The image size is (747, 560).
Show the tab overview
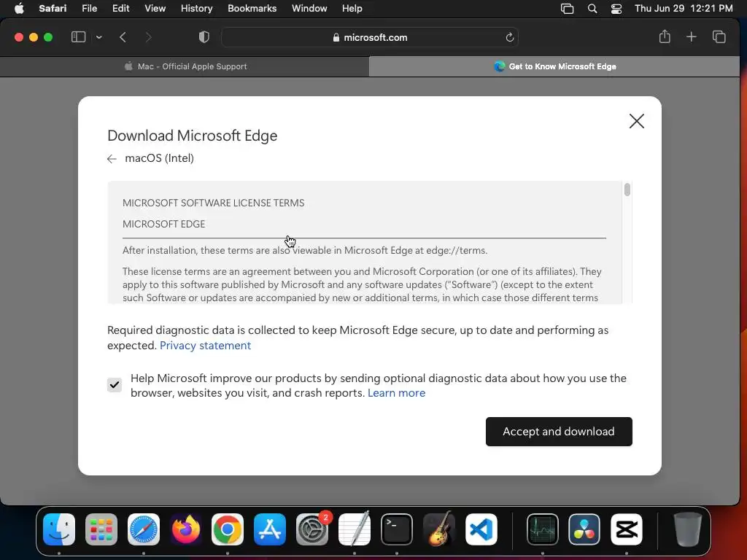(x=719, y=36)
